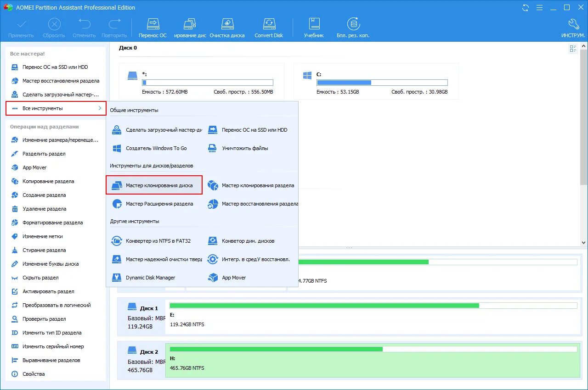
Task: Open the Convert Disk toolbar tool
Action: [269, 28]
